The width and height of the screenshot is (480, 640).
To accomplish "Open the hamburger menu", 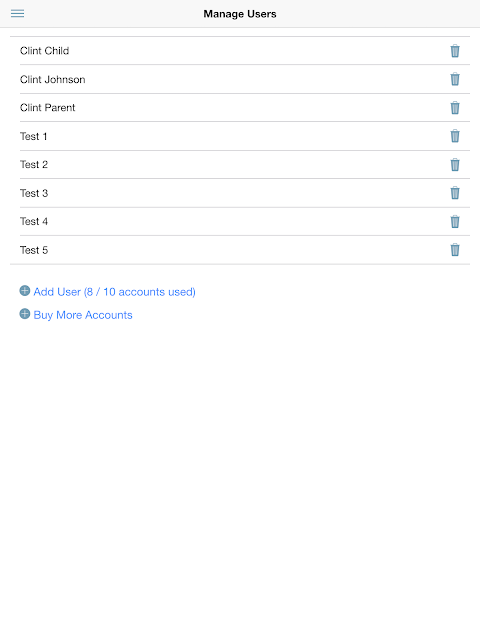I will coord(17,13).
